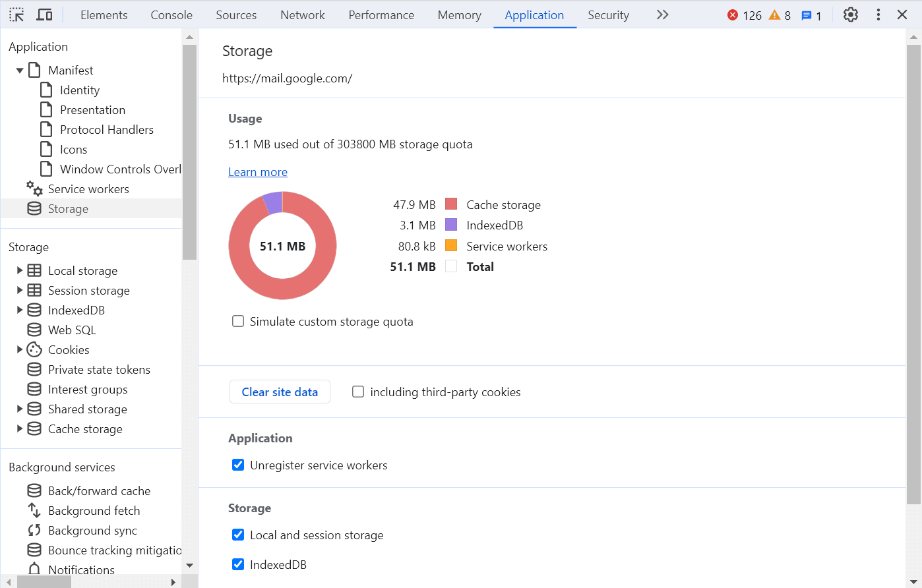Uncheck Unregister service workers
The image size is (922, 588).
click(238, 465)
